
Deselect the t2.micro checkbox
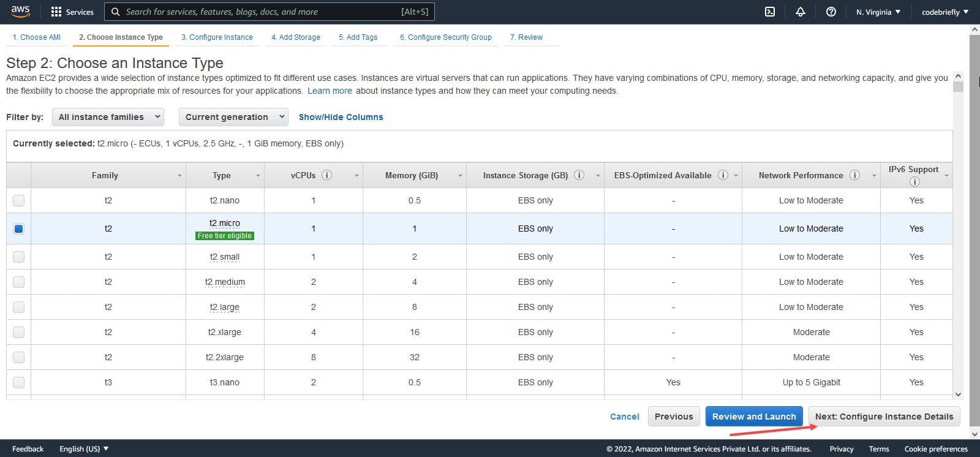(x=18, y=228)
